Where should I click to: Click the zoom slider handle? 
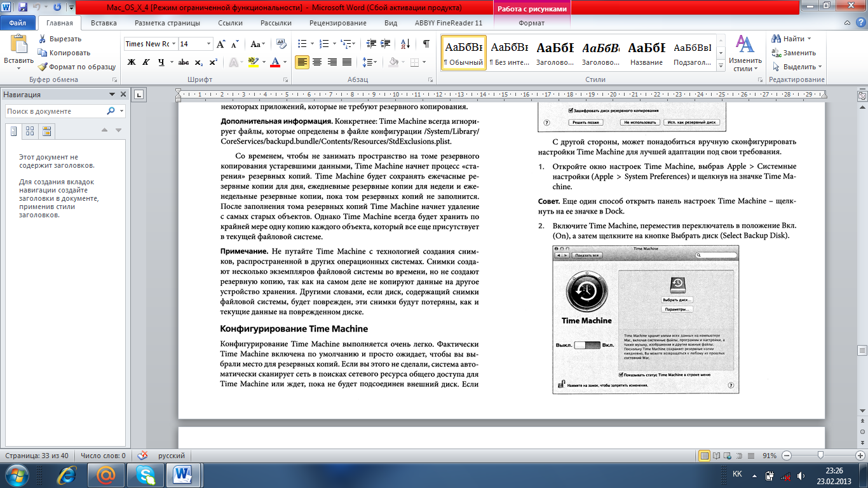tap(821, 456)
